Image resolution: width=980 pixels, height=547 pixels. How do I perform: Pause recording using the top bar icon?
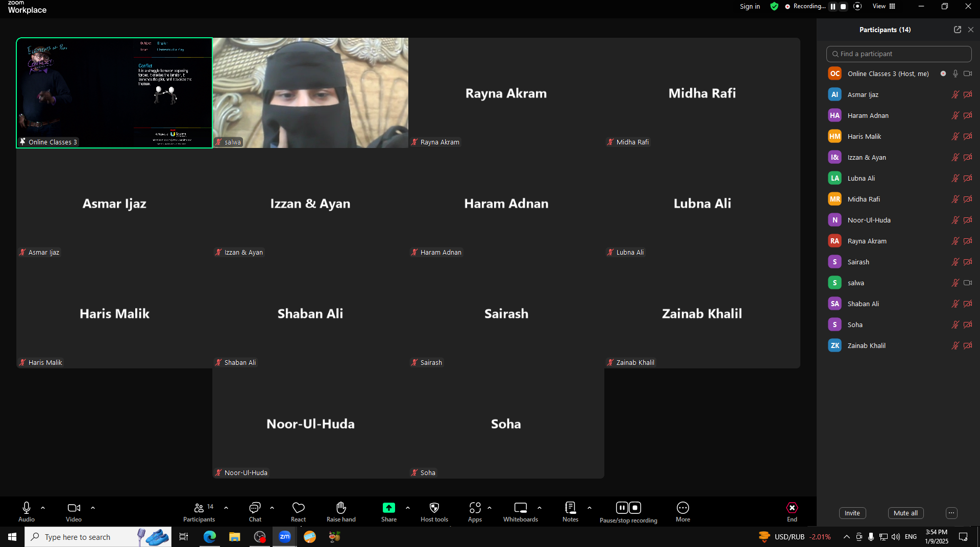tap(833, 7)
